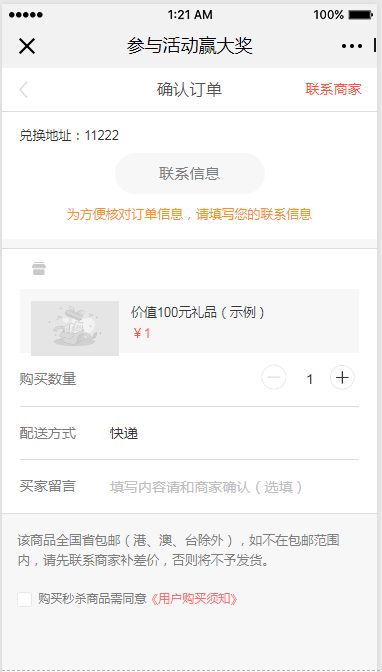This screenshot has height=672, width=382.
Task: Open the 《用户购买须知》 link
Action: tap(194, 599)
